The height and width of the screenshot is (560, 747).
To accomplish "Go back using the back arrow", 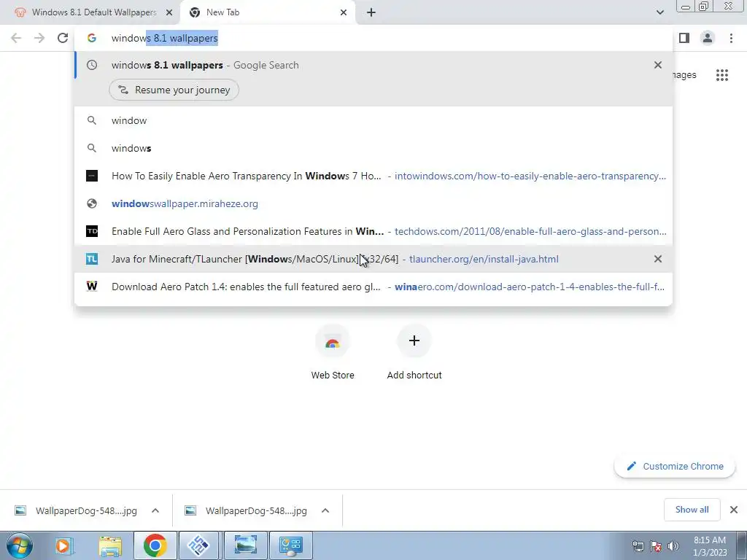I will (x=16, y=38).
